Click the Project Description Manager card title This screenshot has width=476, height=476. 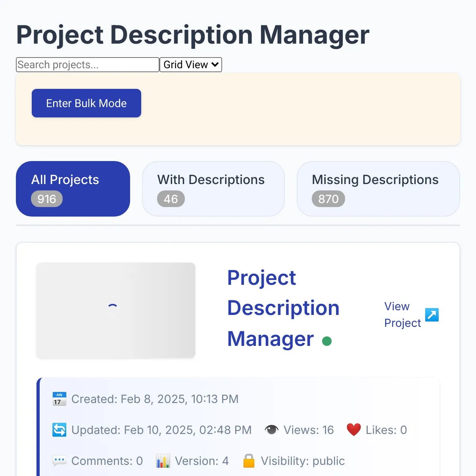(x=283, y=308)
